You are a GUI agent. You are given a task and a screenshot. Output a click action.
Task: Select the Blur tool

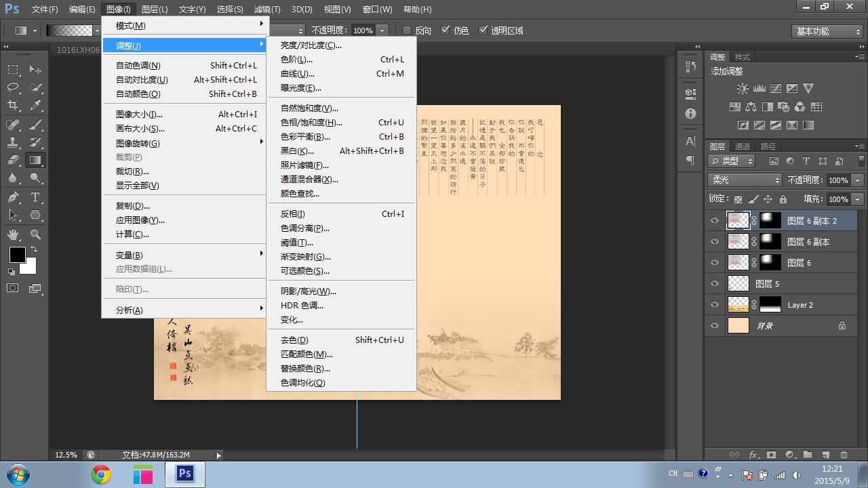tap(13, 178)
